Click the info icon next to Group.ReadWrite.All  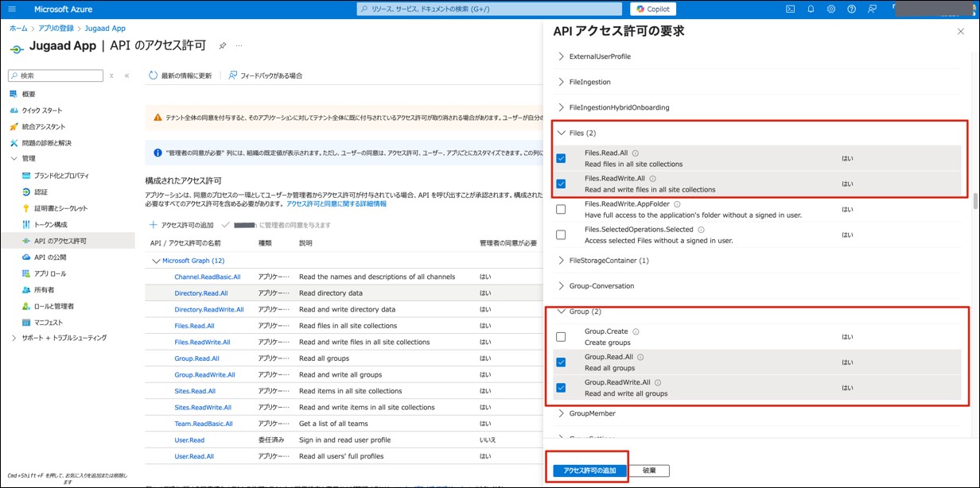(x=658, y=382)
